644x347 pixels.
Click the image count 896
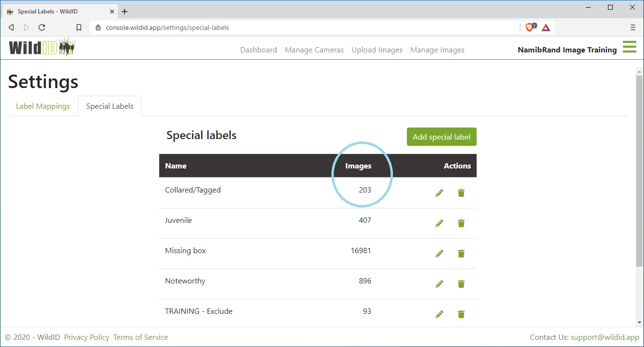pyautogui.click(x=365, y=281)
